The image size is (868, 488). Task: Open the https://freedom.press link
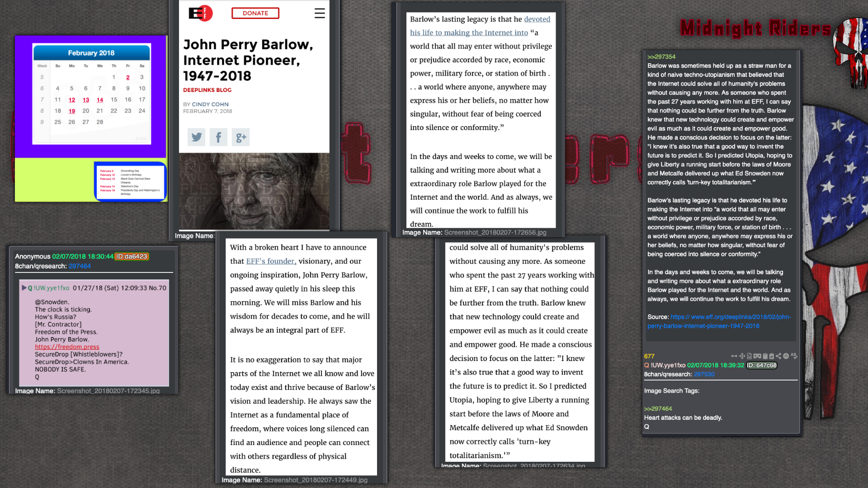67,347
